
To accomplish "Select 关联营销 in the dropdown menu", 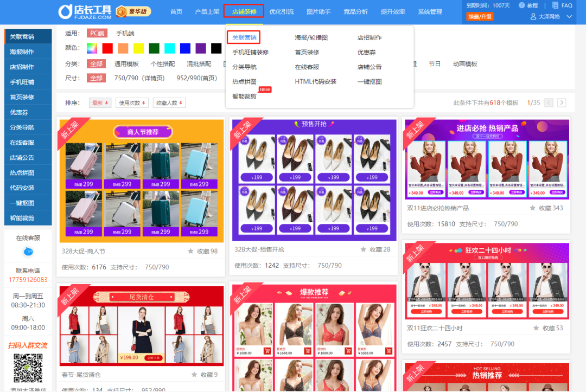I will (x=244, y=37).
